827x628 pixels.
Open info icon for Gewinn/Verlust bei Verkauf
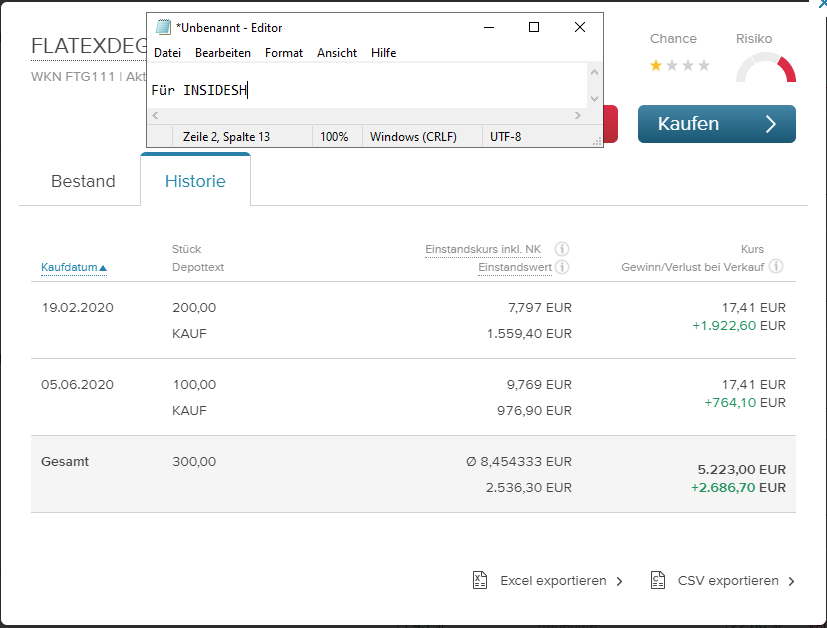coord(778,266)
